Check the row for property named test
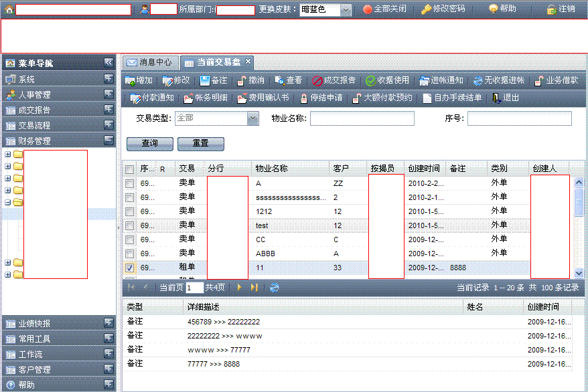588x392 pixels. (129, 225)
